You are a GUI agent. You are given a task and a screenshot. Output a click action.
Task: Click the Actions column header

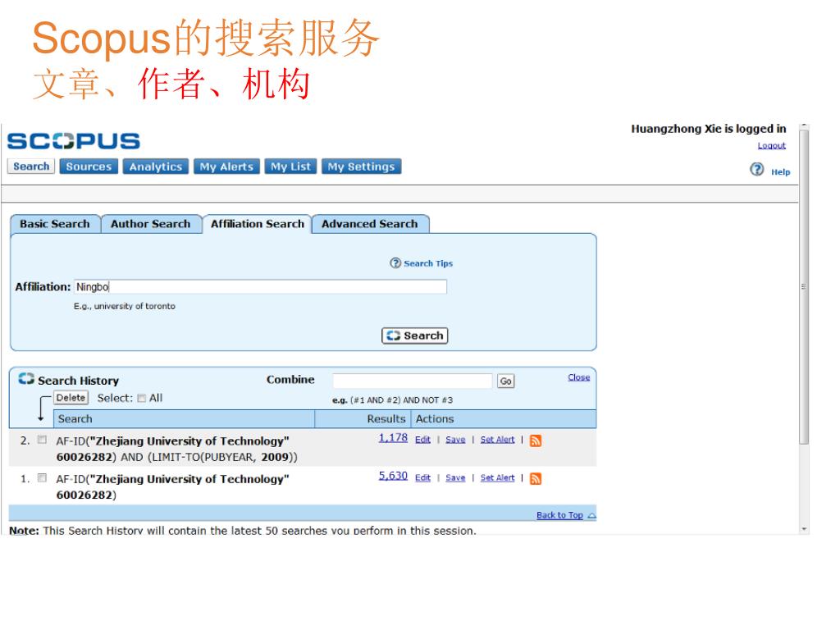coord(504,419)
